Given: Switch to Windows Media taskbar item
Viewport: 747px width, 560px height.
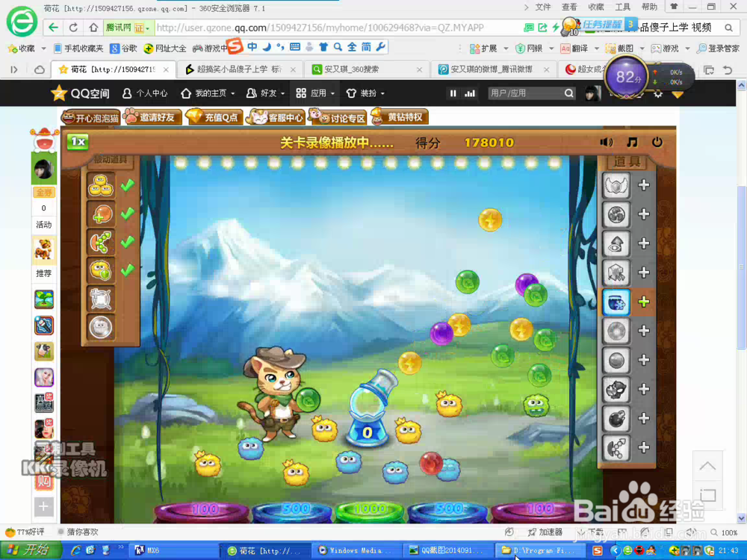Looking at the screenshot, I should tap(356, 550).
